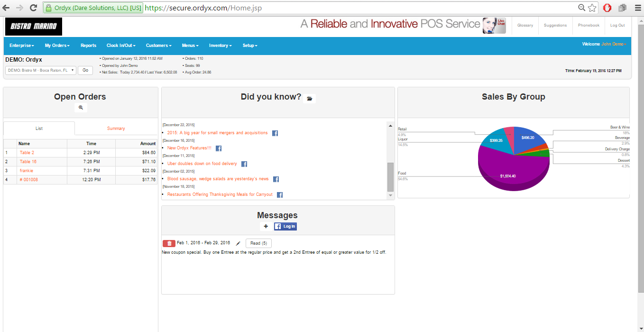Open the folder icon beside Did you know?
Screen dimensions: 644x332
[x=309, y=99]
